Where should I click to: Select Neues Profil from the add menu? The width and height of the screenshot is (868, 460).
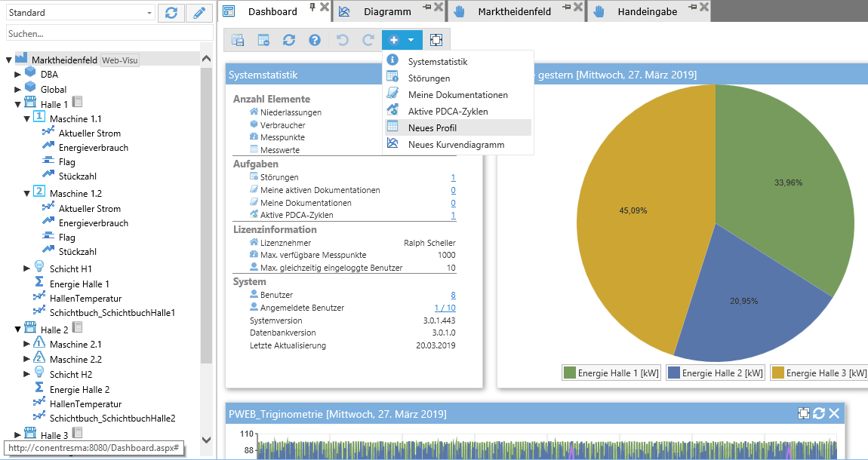click(x=432, y=127)
